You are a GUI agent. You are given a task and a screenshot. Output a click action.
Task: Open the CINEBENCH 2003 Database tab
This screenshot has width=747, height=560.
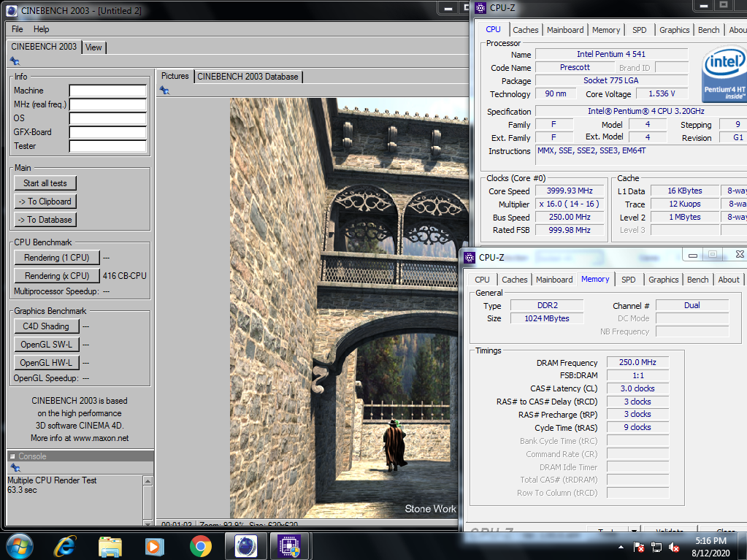tap(248, 77)
